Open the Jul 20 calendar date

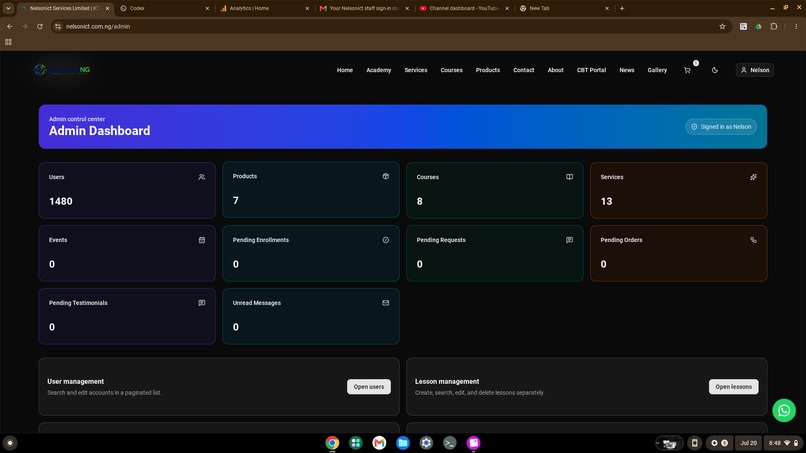pyautogui.click(x=748, y=443)
